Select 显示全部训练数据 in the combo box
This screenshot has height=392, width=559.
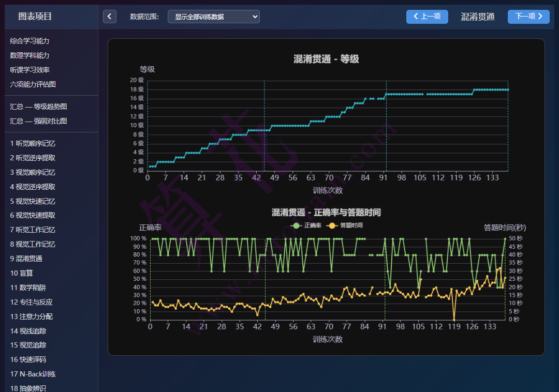[x=213, y=16]
